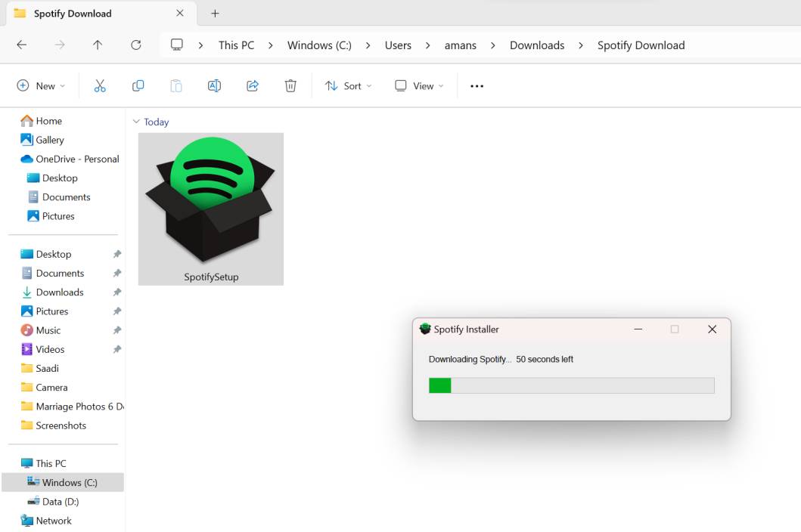Rename the selected file using toolbar icon
The width and height of the screenshot is (801, 532).
214,85
